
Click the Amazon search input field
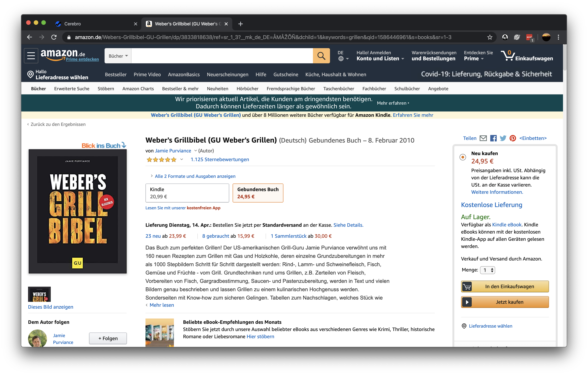[222, 56]
